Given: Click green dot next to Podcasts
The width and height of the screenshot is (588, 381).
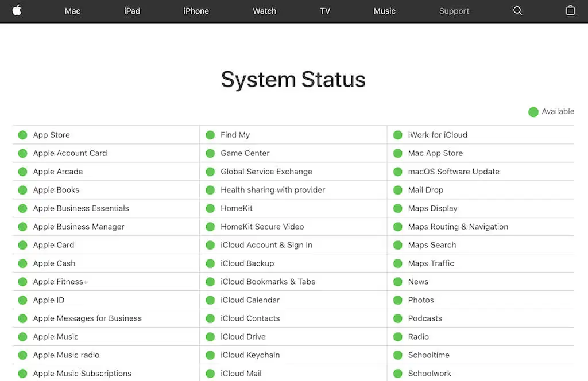Looking at the screenshot, I should coord(398,318).
